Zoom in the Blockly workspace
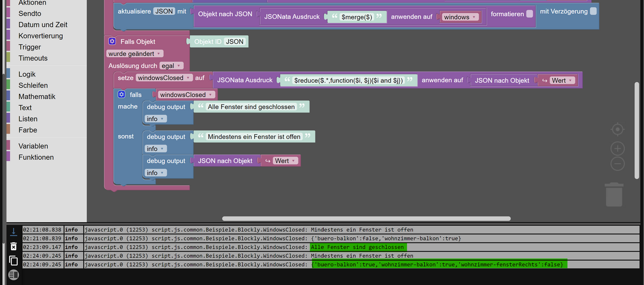This screenshot has height=285, width=644. click(x=618, y=148)
